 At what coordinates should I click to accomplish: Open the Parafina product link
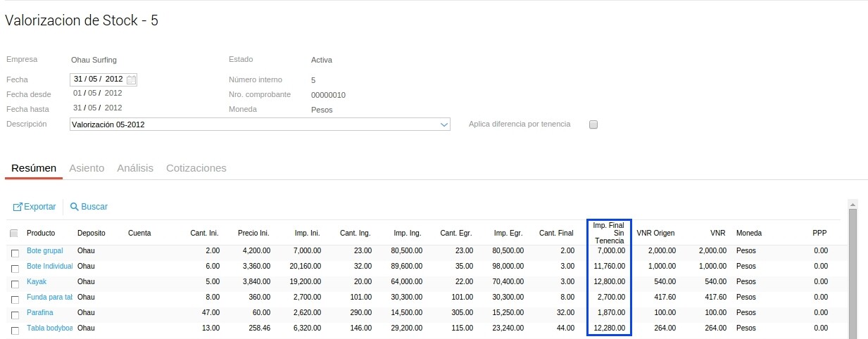point(40,313)
